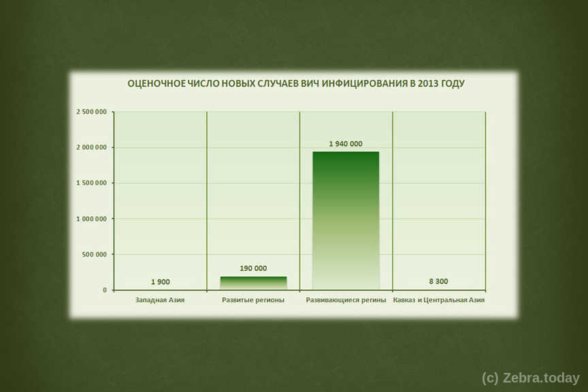588x392 pixels.
Task: Select the Кавказ и Центральная Азия label
Action: coord(439,300)
